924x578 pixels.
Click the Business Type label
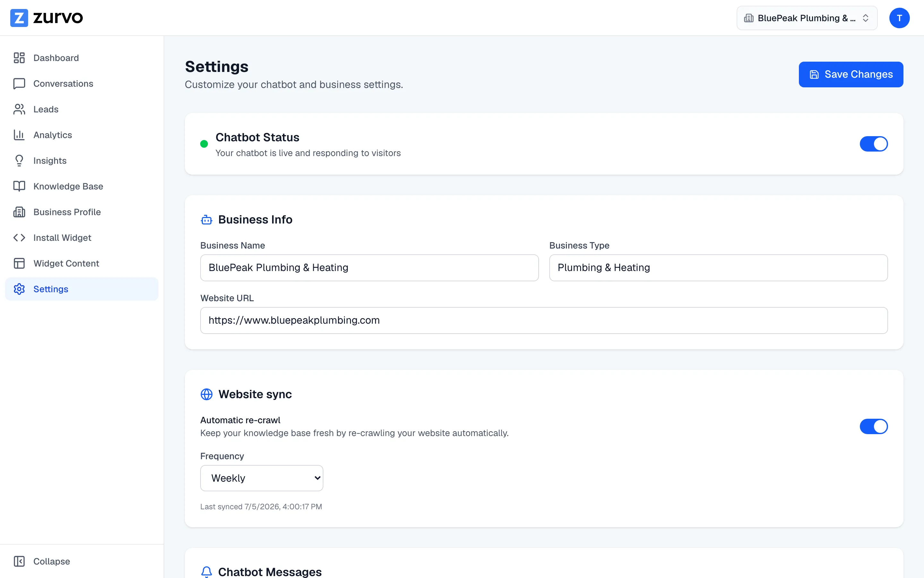click(579, 245)
